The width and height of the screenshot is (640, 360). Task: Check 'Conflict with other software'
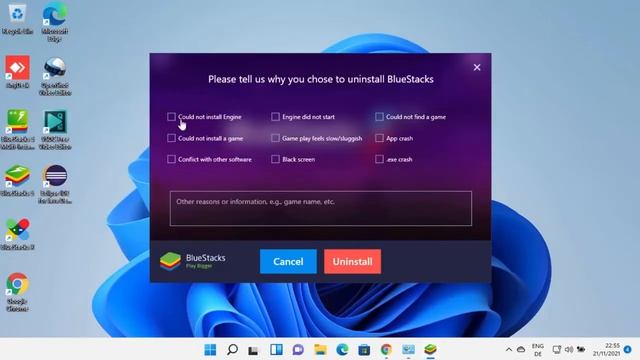tap(171, 159)
